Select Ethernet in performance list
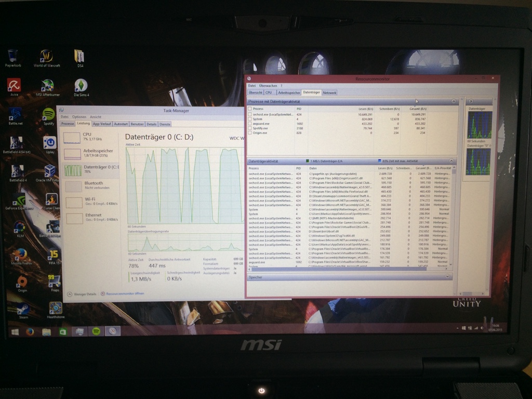532x399 pixels. point(91,218)
